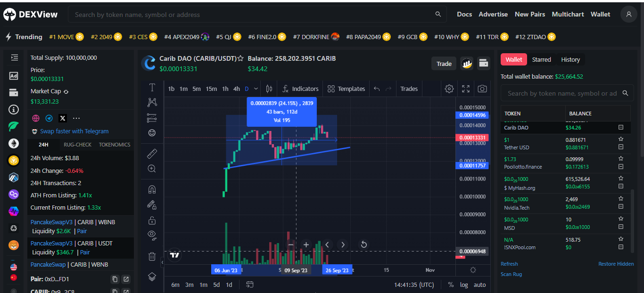Select the pattern drawing tool
The image size is (644, 293).
tap(152, 102)
